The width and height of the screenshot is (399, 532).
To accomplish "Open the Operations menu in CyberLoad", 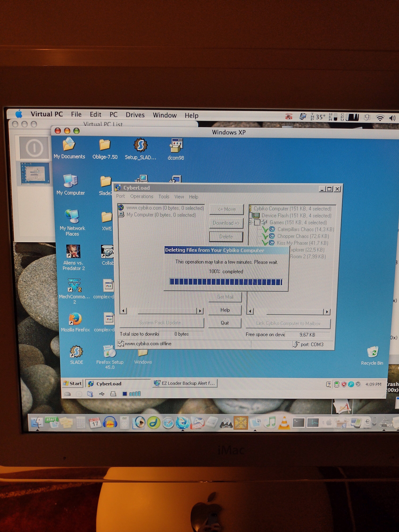I will point(142,196).
